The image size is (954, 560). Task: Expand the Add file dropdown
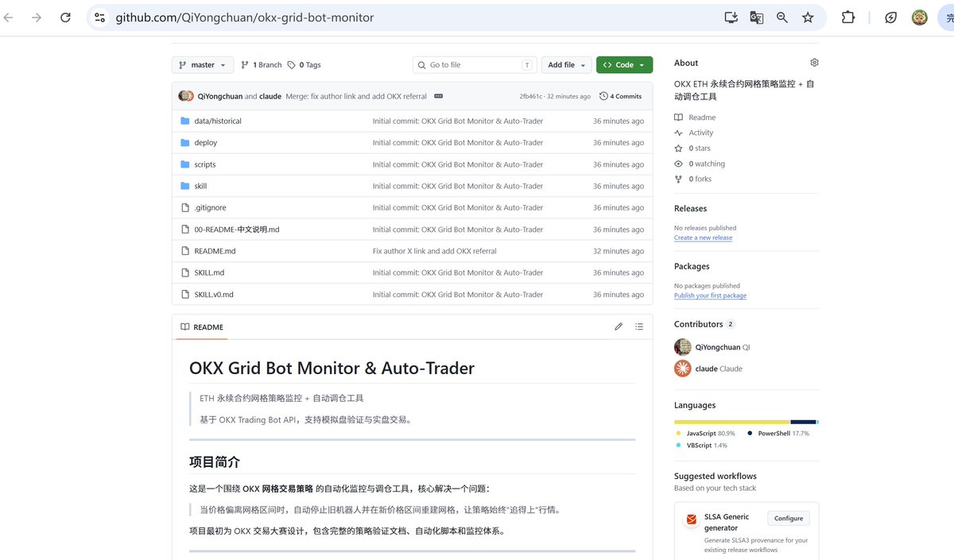(567, 65)
